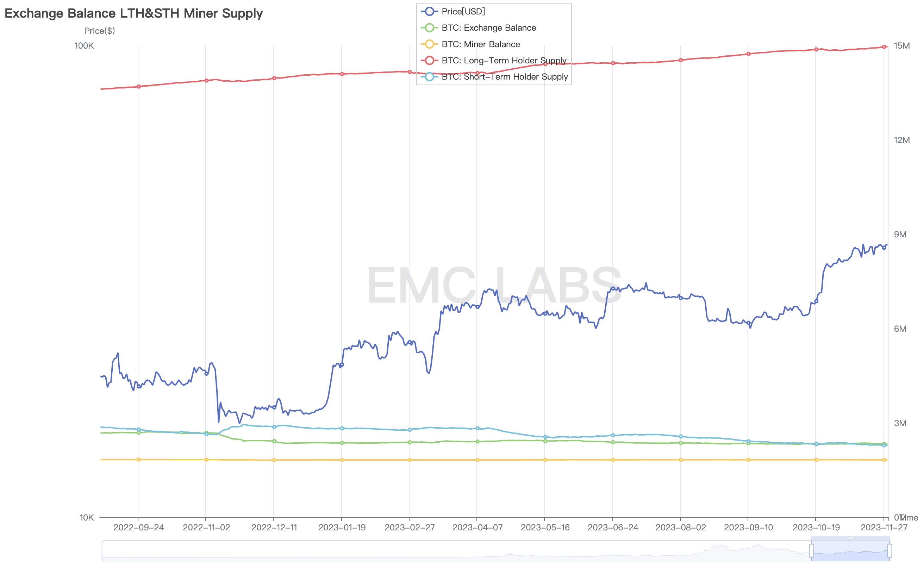The width and height of the screenshot is (924, 567).
Task: Click the Long-Term Holder Supply legend marker
Action: (429, 60)
